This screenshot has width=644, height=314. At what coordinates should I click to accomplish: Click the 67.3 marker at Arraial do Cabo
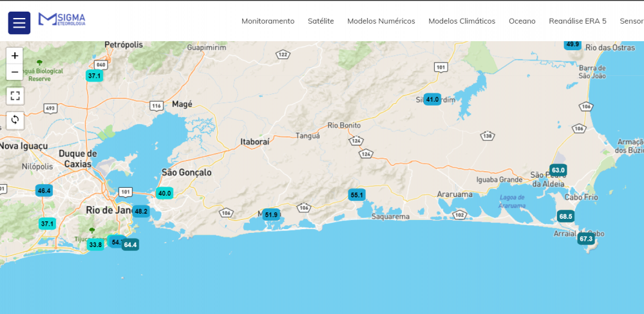[585, 239]
